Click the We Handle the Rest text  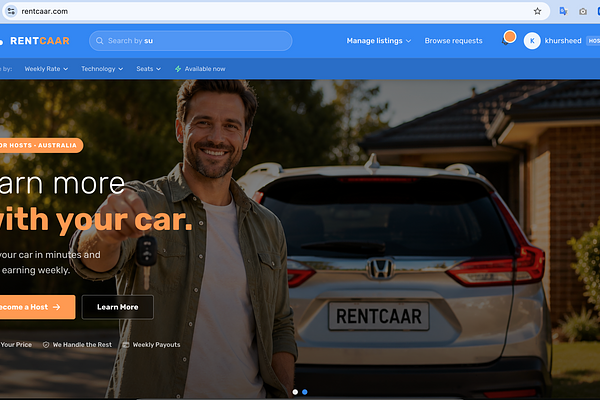pos(82,345)
